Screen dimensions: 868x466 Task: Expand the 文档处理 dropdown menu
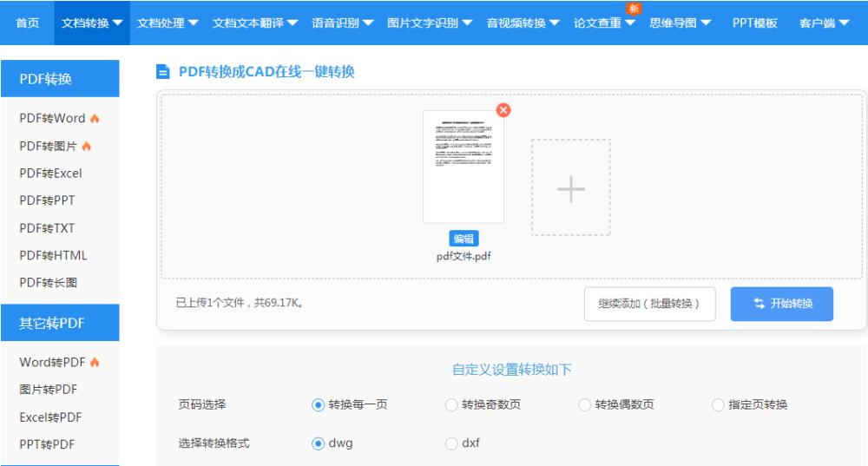(x=168, y=23)
